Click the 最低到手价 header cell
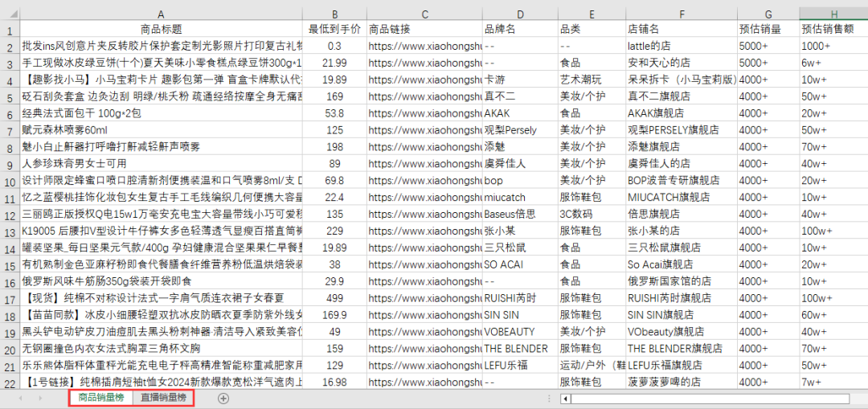This screenshot has height=409, width=868. pyautogui.click(x=334, y=29)
